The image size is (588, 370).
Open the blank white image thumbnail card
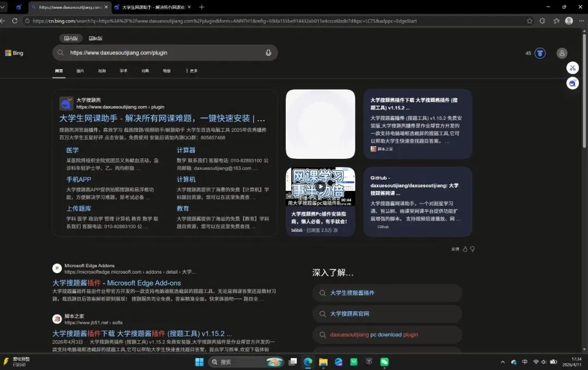coord(320,124)
